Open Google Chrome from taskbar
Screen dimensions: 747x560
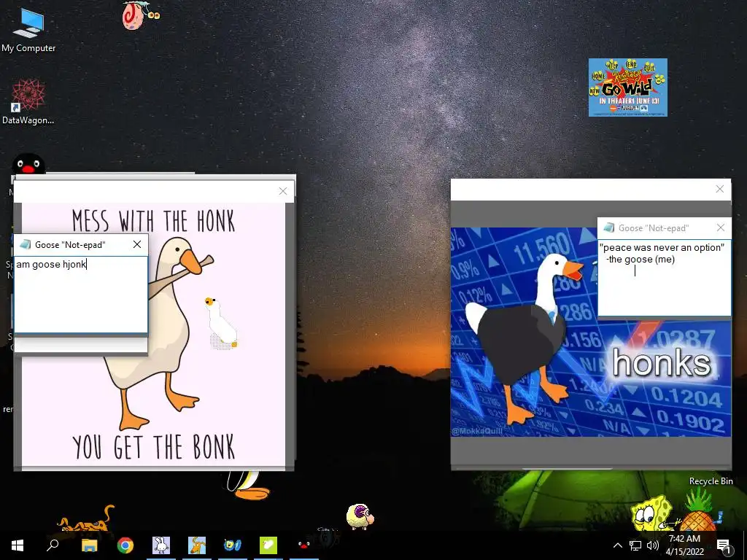pyautogui.click(x=125, y=545)
